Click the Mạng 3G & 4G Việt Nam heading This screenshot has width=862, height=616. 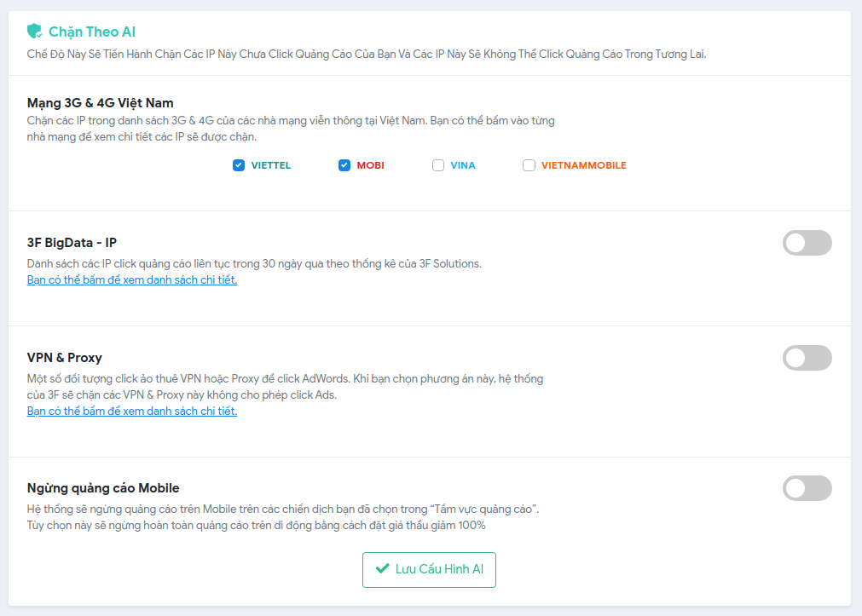point(100,103)
